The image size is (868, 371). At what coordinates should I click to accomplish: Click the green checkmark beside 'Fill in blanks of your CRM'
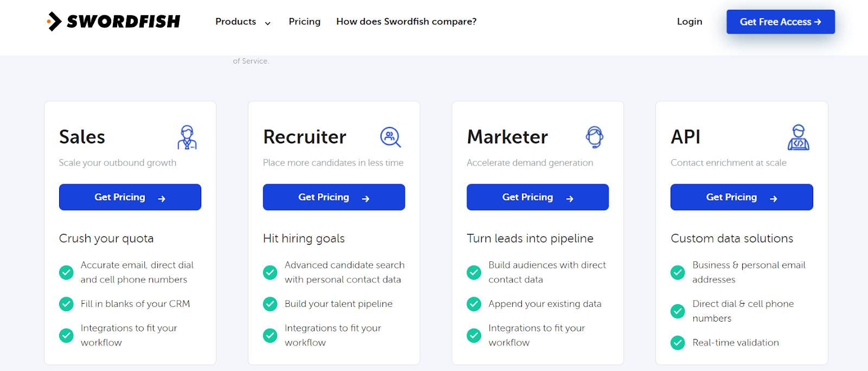[x=66, y=304]
